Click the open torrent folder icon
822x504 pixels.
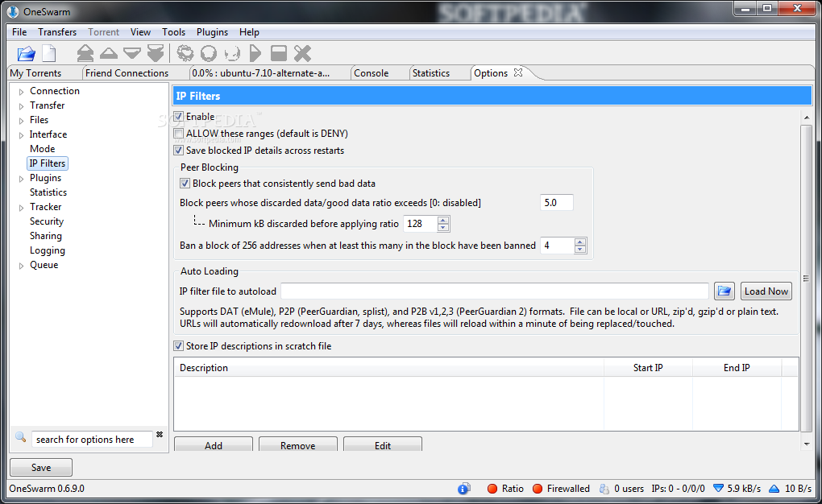coord(26,53)
